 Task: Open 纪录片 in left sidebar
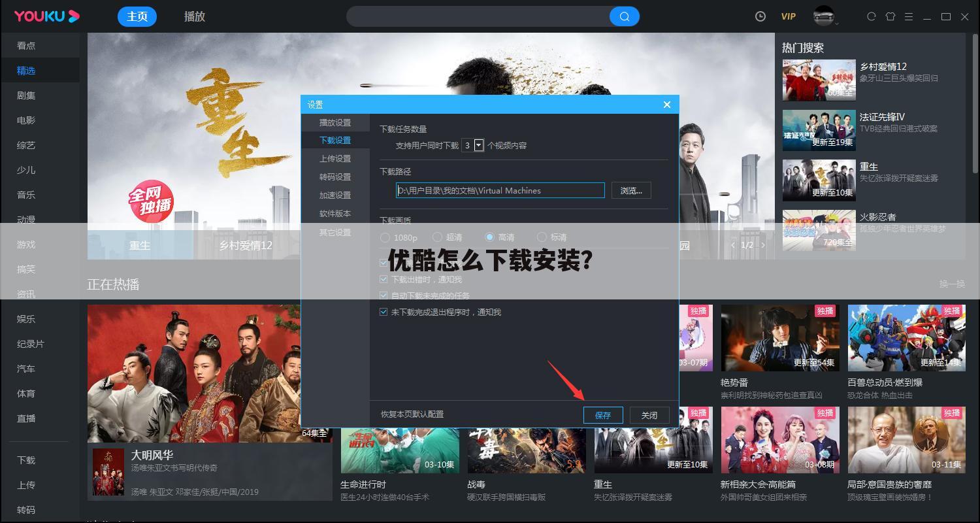31,343
